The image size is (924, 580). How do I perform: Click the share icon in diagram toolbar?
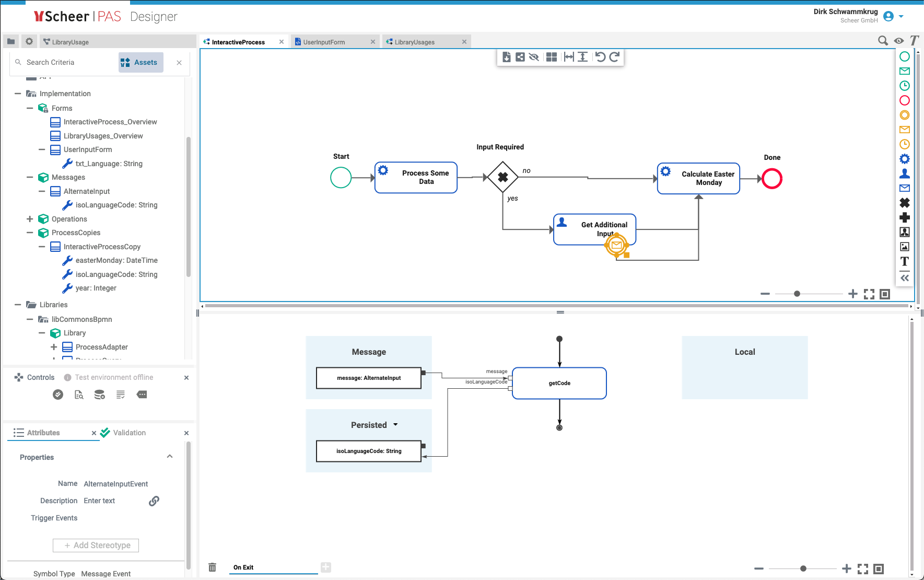point(520,57)
